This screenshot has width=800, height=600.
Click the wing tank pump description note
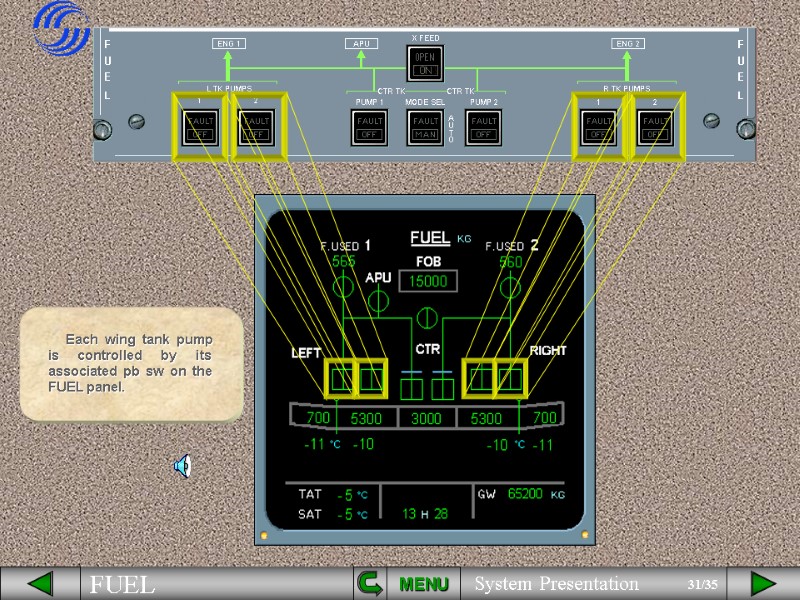pos(131,363)
